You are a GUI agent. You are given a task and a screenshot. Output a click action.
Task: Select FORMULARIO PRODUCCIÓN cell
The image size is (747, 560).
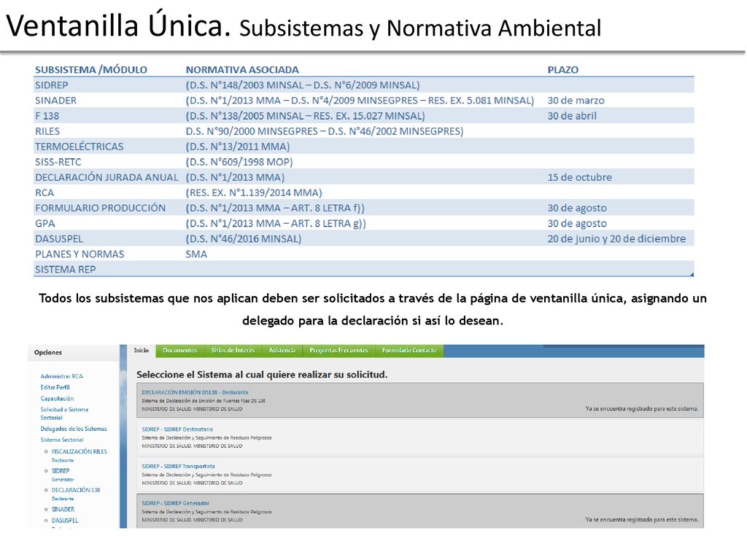click(100, 208)
